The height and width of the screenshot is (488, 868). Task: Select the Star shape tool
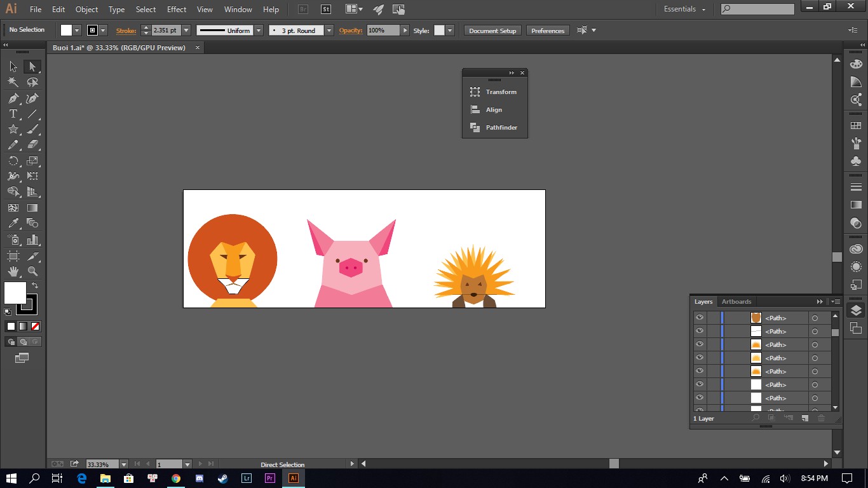(x=13, y=129)
